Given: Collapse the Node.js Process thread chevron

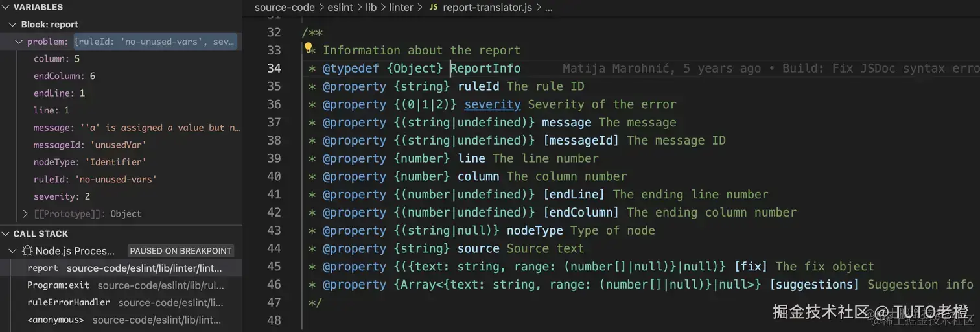Looking at the screenshot, I should pos(12,251).
